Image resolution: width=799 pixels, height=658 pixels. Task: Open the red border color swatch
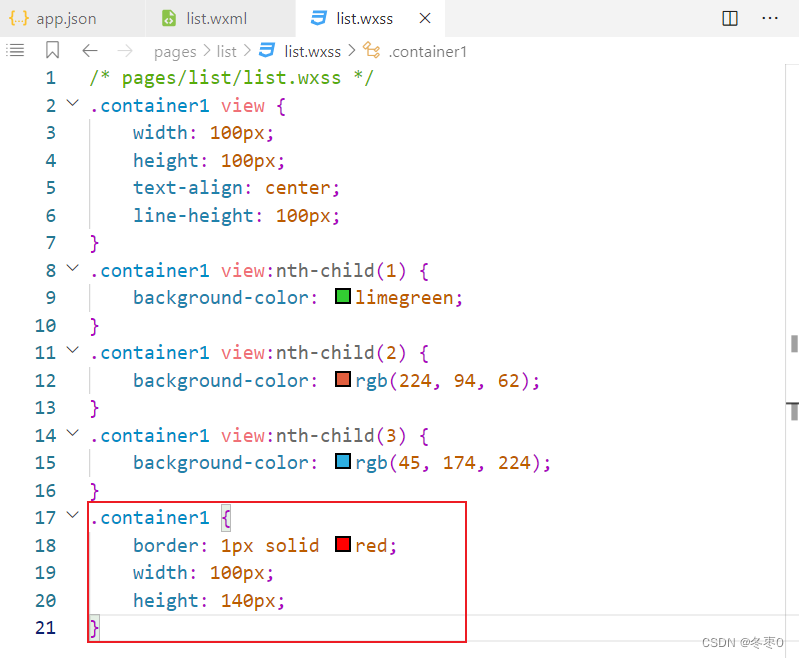pos(343,545)
